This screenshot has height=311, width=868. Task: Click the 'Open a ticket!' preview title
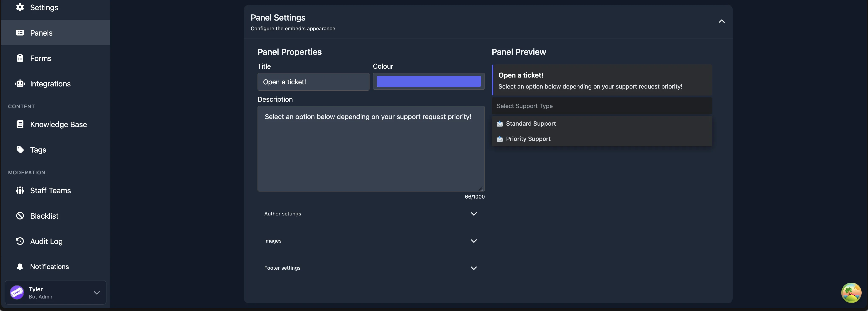click(x=521, y=75)
